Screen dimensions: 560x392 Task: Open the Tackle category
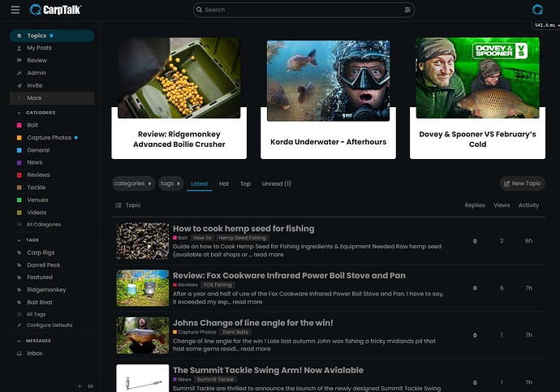click(36, 187)
